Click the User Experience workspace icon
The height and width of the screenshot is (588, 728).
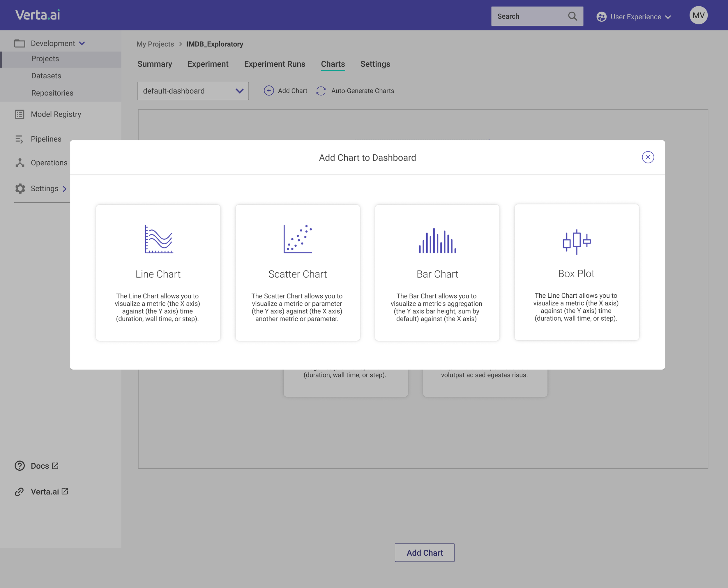(601, 17)
